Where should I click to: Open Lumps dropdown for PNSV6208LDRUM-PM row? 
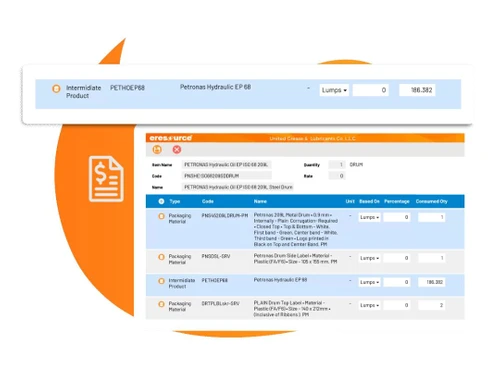(x=369, y=217)
